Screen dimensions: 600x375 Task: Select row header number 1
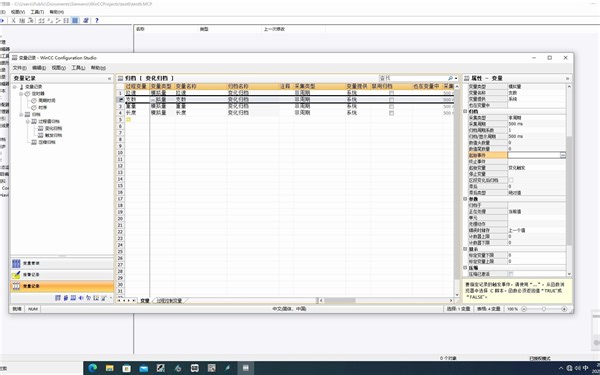coord(121,93)
